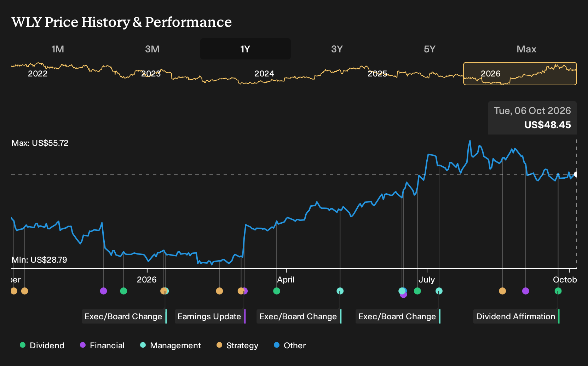This screenshot has width=588, height=366.
Task: Click the green Dividend marker just before July
Action: click(x=417, y=291)
